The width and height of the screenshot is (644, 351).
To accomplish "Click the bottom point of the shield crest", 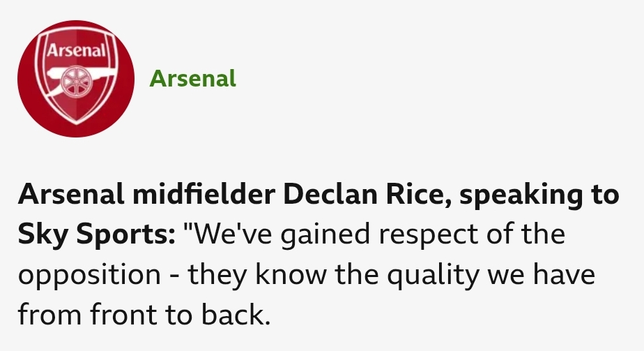I will (x=77, y=121).
